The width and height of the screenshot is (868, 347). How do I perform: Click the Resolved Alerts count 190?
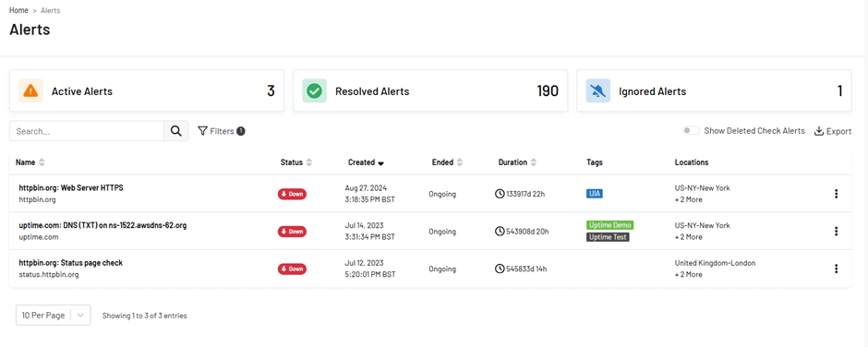548,90
